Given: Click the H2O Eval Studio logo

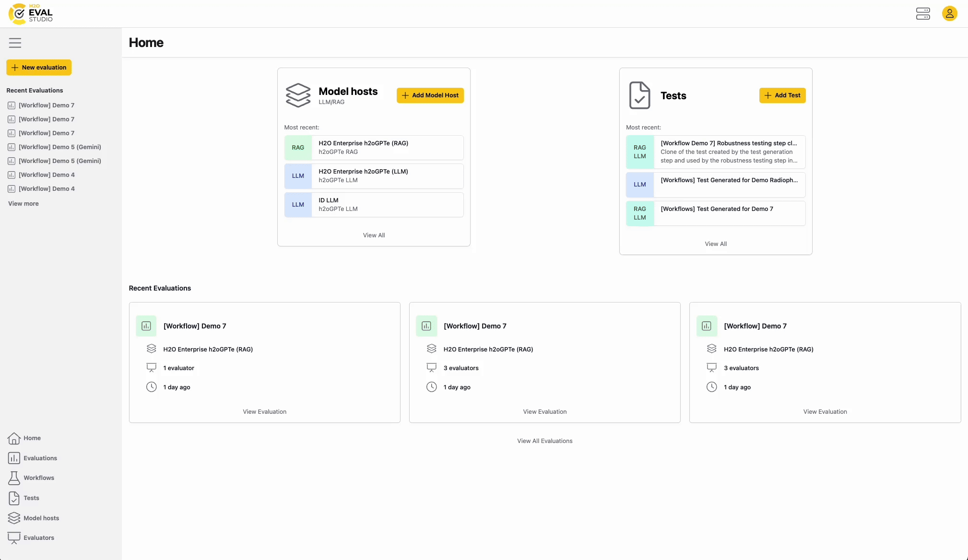Looking at the screenshot, I should (30, 13).
